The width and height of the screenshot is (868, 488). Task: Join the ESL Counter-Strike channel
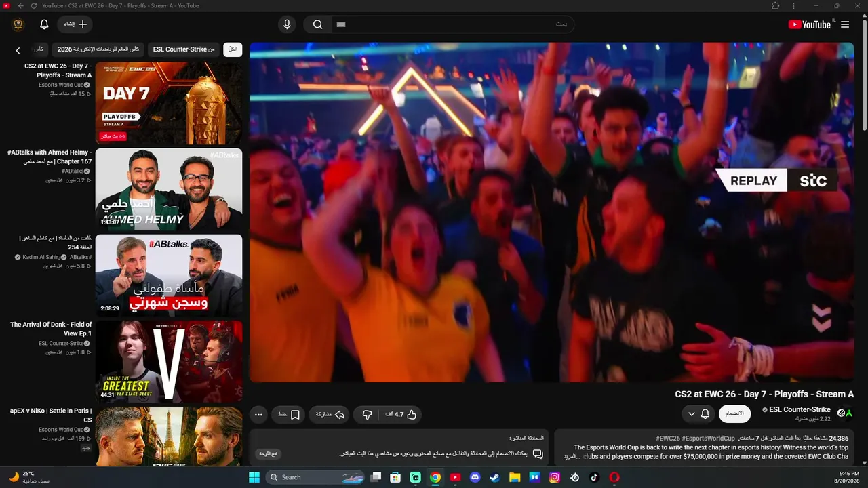point(734,413)
